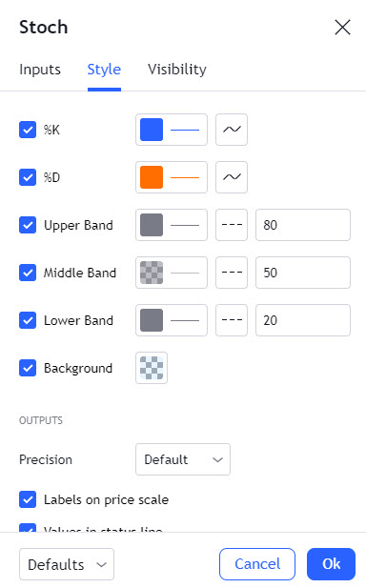Change Lower Band dashed line style

[x=232, y=320]
